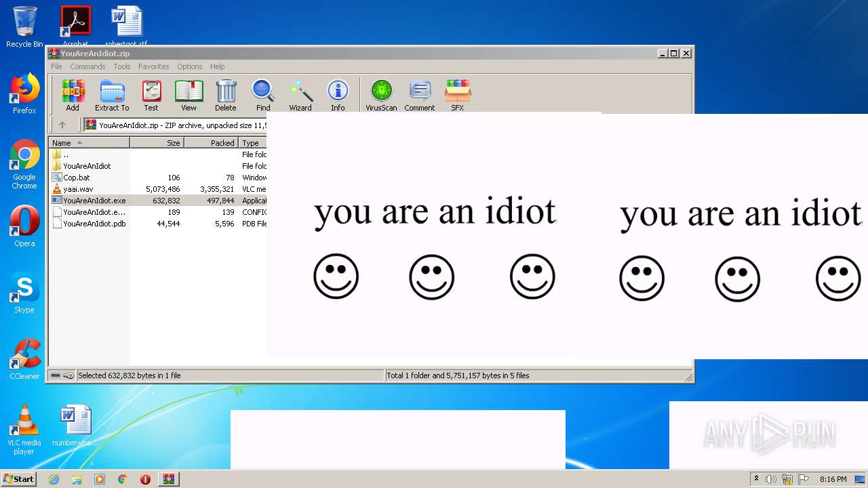Click the SFX toolbar icon
Viewport: 868px width, 488px height.
pos(458,96)
